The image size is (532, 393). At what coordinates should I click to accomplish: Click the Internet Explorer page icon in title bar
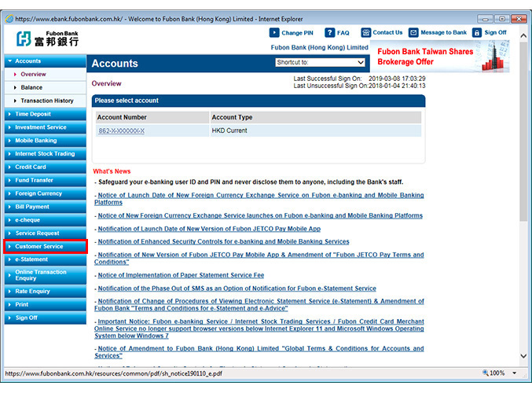9,19
